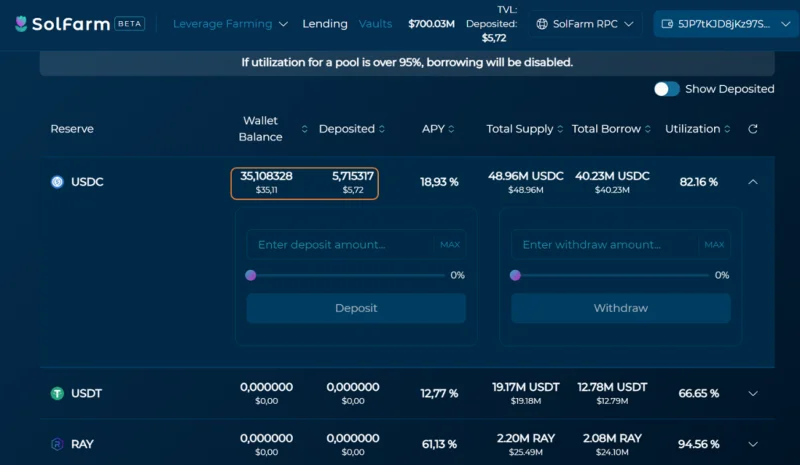Click the 40.23M USDC total borrow

(612, 177)
